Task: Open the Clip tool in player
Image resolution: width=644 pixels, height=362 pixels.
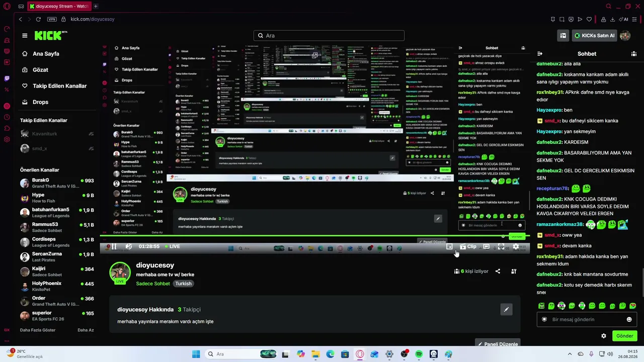Action: click(468, 246)
